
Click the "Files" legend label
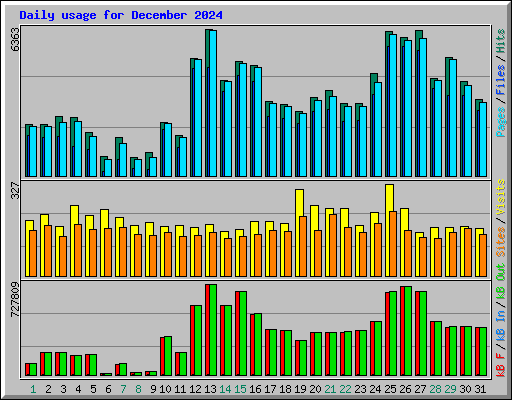pos(501,80)
